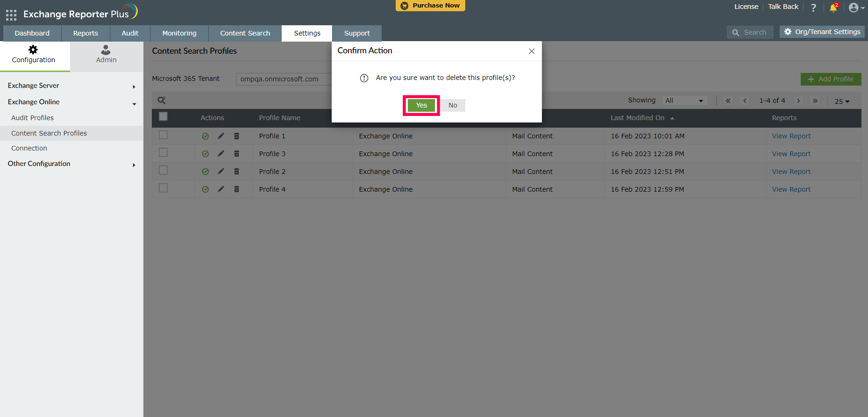Switch to the Audit tab

[x=130, y=33]
